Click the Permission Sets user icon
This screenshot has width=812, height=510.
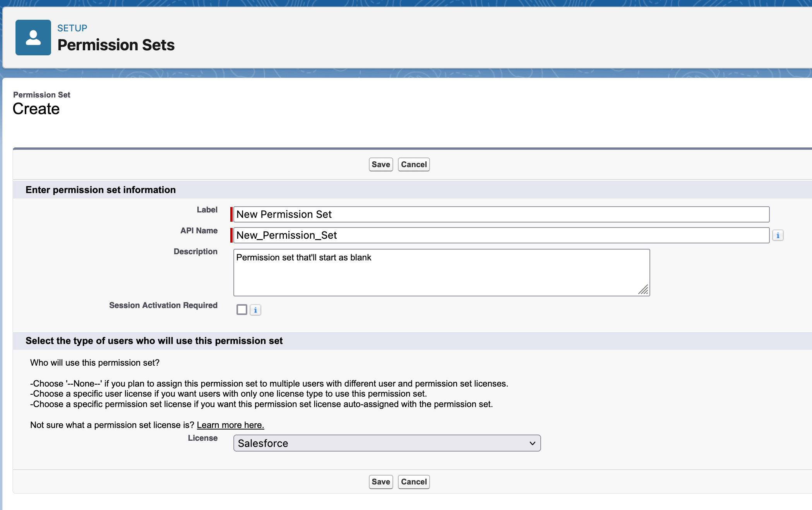pyautogui.click(x=33, y=38)
